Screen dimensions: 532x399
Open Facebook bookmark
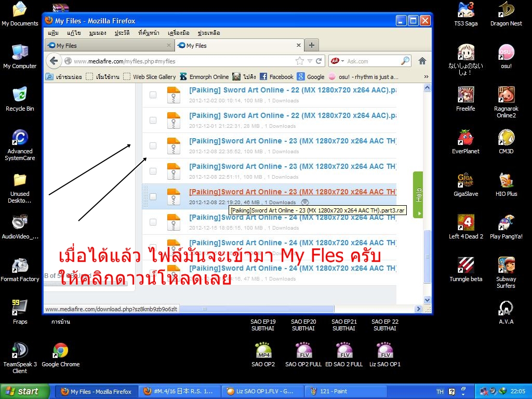tap(277, 77)
